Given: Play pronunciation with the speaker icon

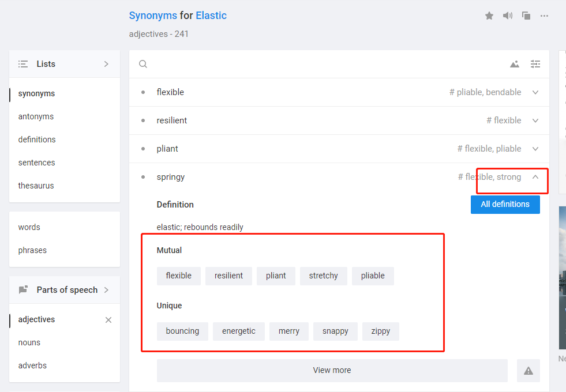Looking at the screenshot, I should 508,16.
